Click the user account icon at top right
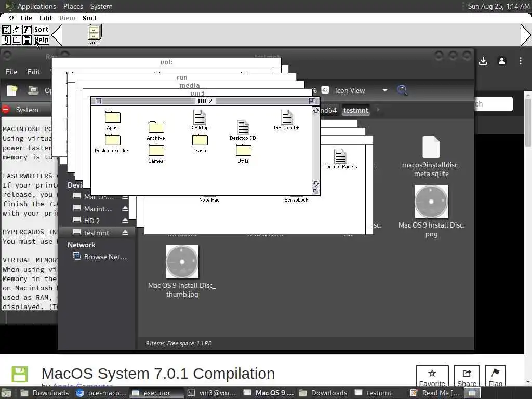This screenshot has width=532, height=399. tap(502, 61)
